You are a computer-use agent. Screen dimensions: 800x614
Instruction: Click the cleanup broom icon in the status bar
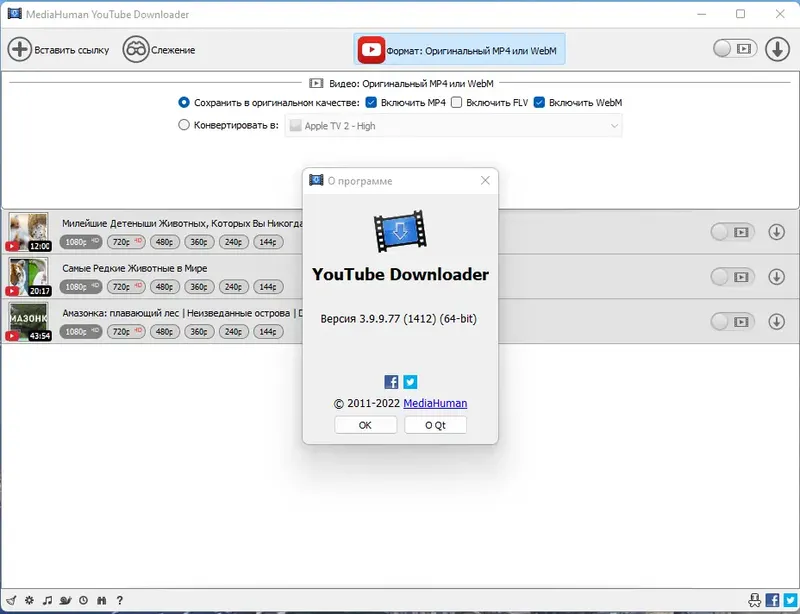tap(11, 601)
